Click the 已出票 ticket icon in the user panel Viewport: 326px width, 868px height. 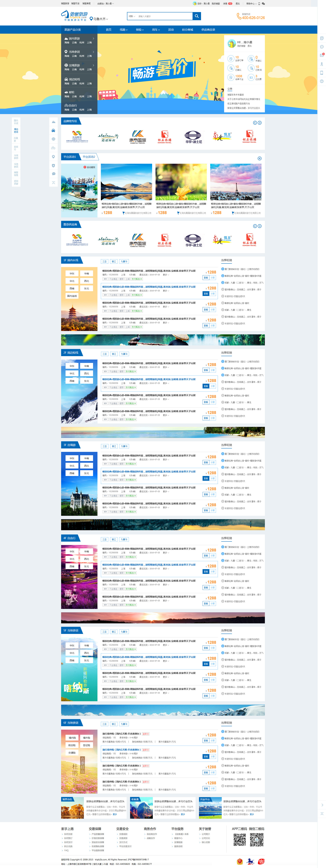coord(251,78)
